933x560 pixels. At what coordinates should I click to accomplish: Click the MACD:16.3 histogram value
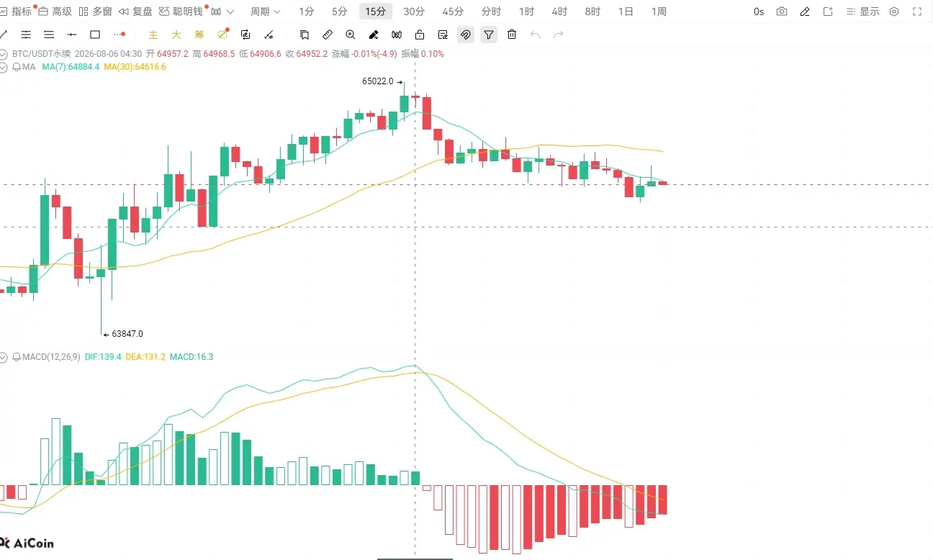coord(191,357)
